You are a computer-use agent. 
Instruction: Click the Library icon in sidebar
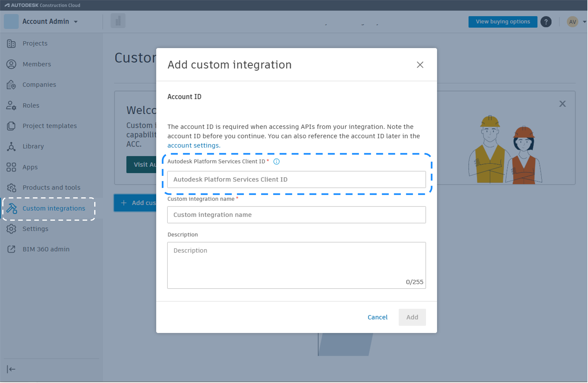click(x=11, y=146)
